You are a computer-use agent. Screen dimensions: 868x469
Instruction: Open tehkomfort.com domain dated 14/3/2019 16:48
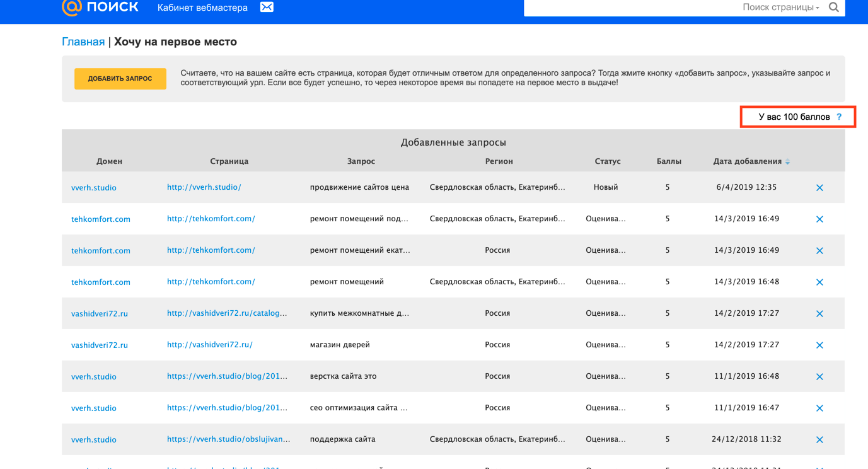[101, 282]
